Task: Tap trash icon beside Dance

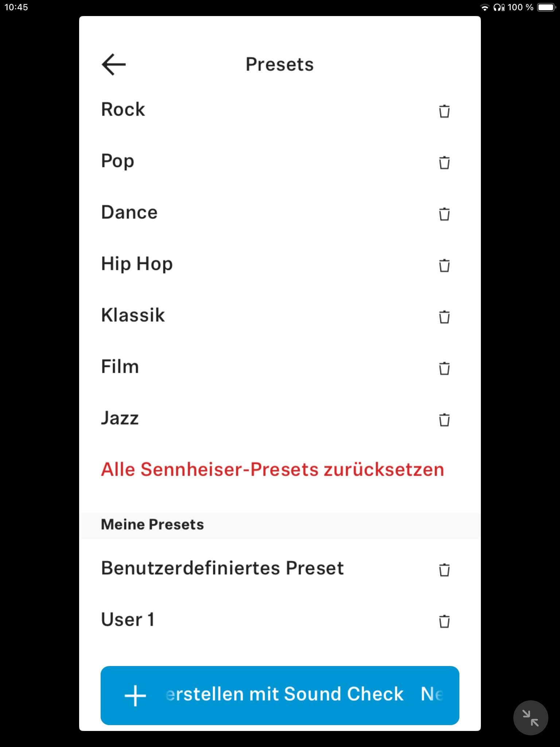Action: click(444, 214)
